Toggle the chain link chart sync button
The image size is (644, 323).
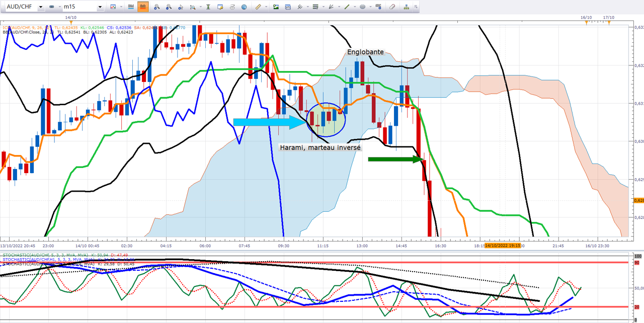point(52,7)
